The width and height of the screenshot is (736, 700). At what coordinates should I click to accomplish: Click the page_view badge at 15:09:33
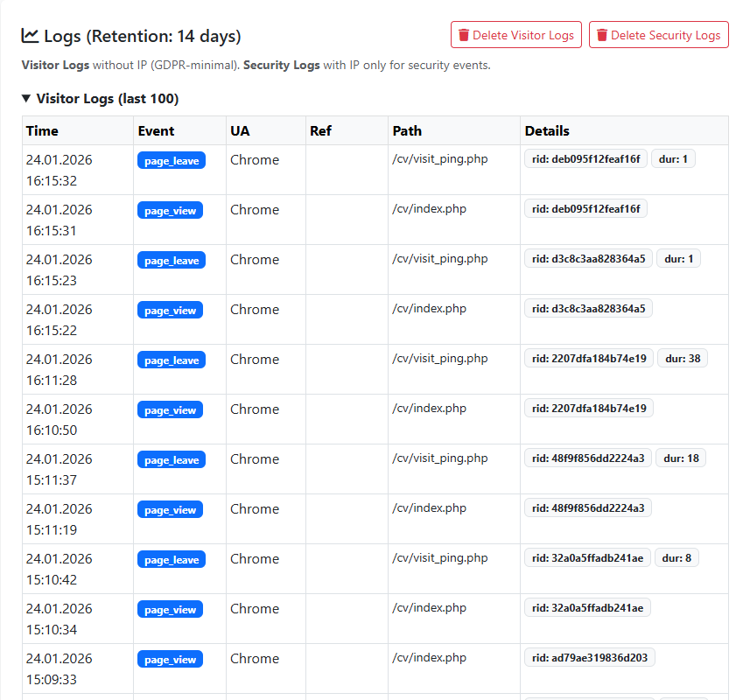click(x=170, y=660)
